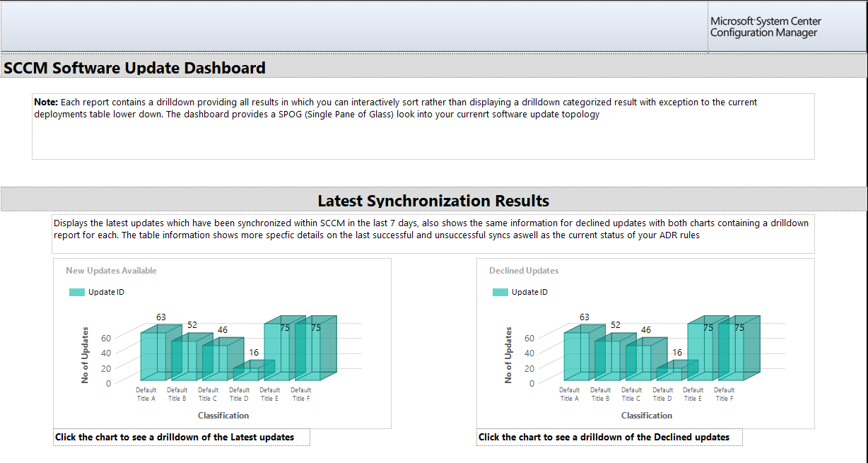Open the drilldown of the Latest updates
The height and width of the screenshot is (463, 868).
pos(181,437)
